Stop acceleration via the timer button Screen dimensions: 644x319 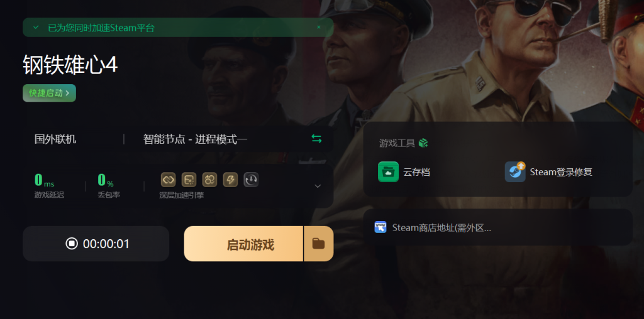(x=96, y=244)
